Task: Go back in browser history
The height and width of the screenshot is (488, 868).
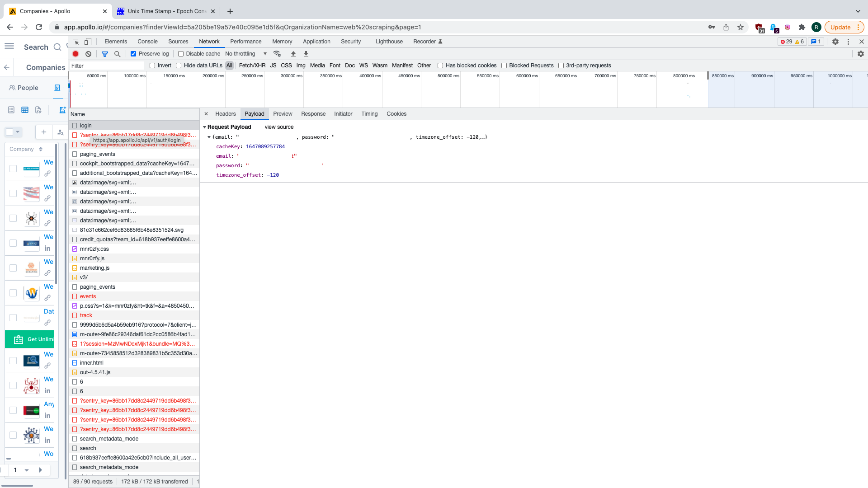Action: pyautogui.click(x=10, y=27)
